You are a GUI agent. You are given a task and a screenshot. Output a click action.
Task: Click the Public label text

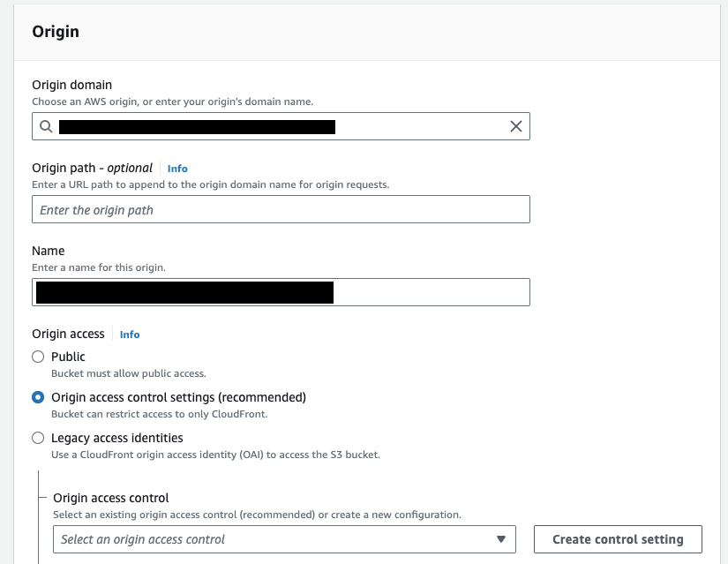[70, 357]
